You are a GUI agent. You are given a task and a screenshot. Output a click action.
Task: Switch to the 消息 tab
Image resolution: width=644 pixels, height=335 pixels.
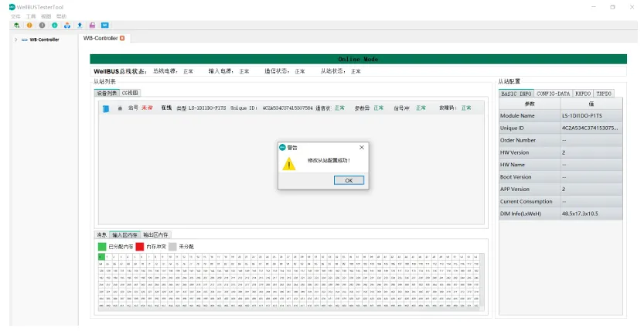click(x=101, y=234)
